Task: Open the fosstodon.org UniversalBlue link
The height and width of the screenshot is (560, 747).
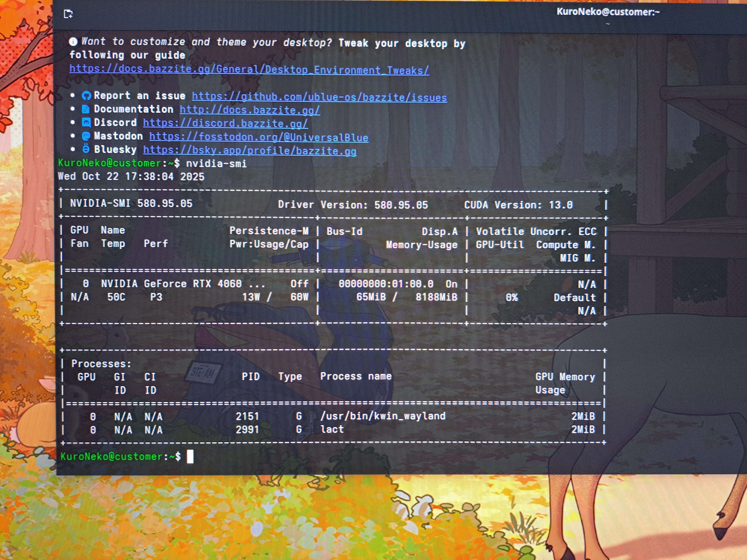Action: (258, 137)
